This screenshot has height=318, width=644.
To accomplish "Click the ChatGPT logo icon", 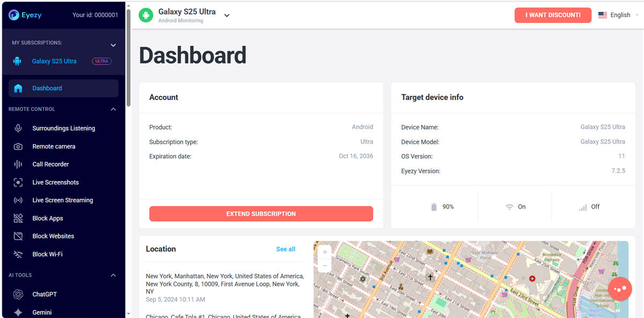I will point(18,294).
